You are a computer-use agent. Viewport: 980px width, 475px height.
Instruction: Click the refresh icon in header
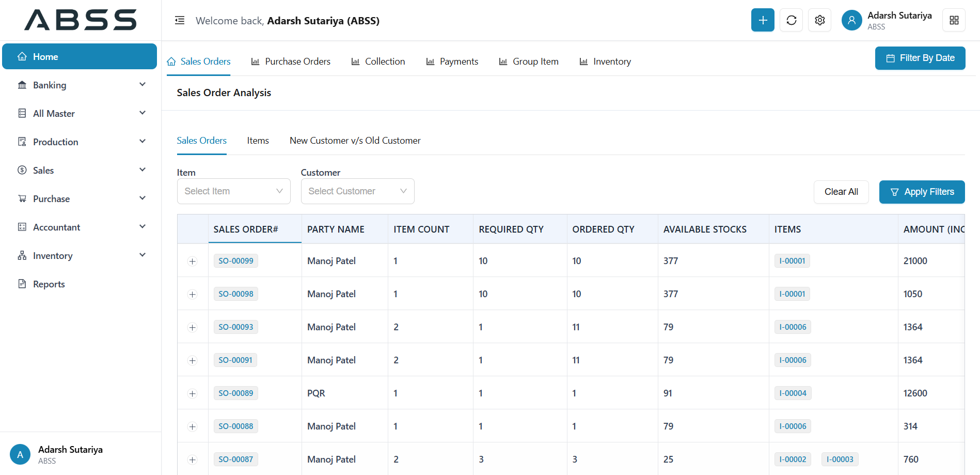coord(791,20)
